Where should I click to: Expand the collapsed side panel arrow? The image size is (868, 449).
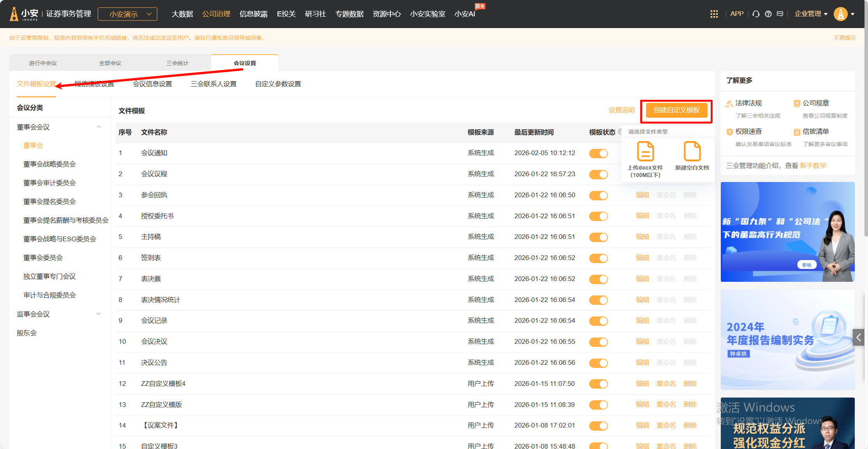coord(858,337)
